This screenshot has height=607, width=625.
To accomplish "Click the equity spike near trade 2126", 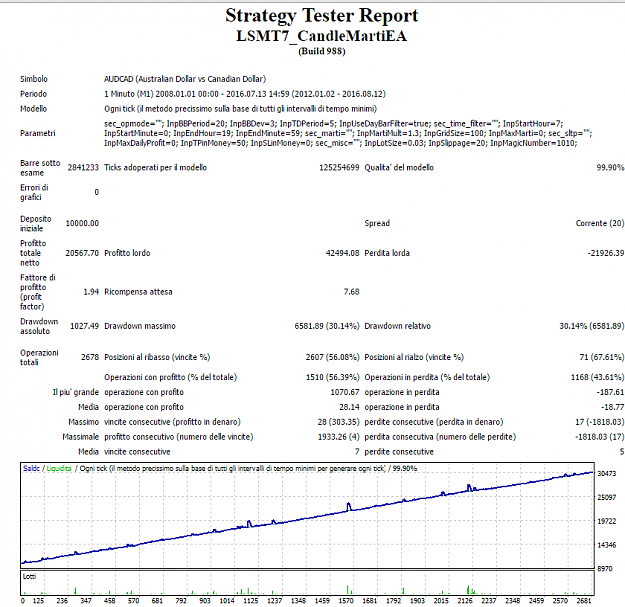I will coord(470,487).
